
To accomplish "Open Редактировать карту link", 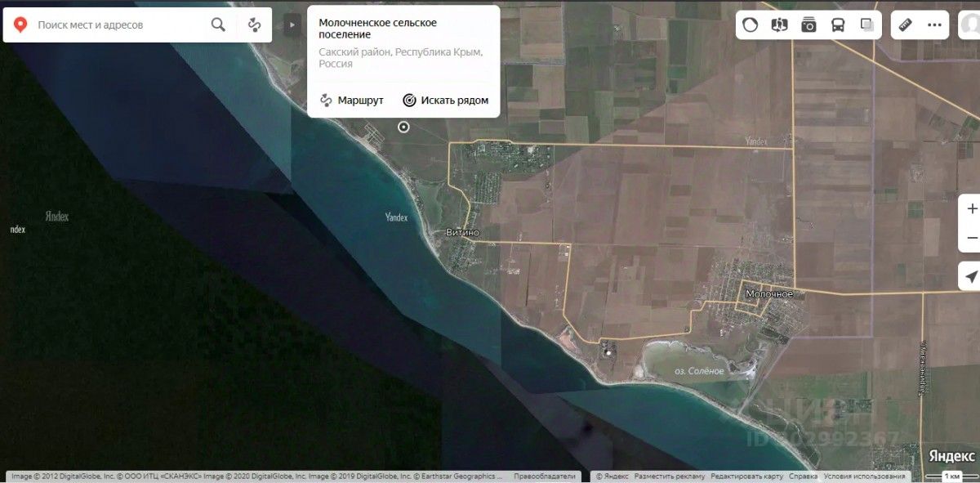I will pos(747,476).
